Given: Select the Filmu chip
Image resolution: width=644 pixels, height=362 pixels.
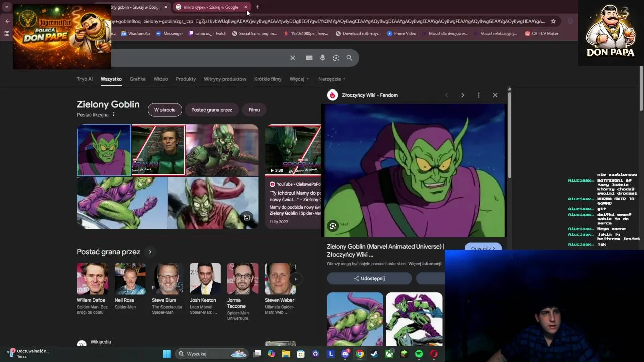Looking at the screenshot, I should [254, 110].
